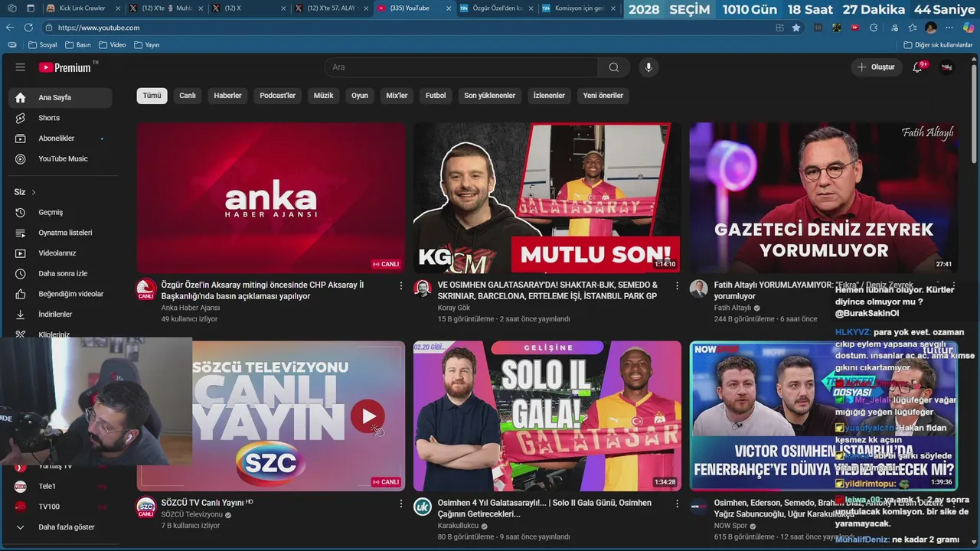Click the SÖZCÜ Televizyonu channel avatar
The width and height of the screenshot is (980, 551).
(146, 507)
